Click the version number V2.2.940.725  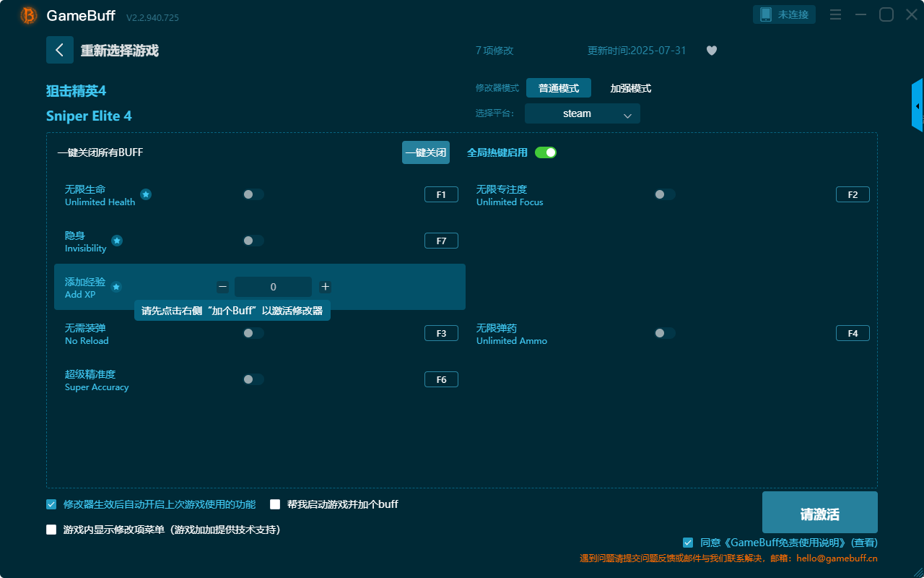152,17
